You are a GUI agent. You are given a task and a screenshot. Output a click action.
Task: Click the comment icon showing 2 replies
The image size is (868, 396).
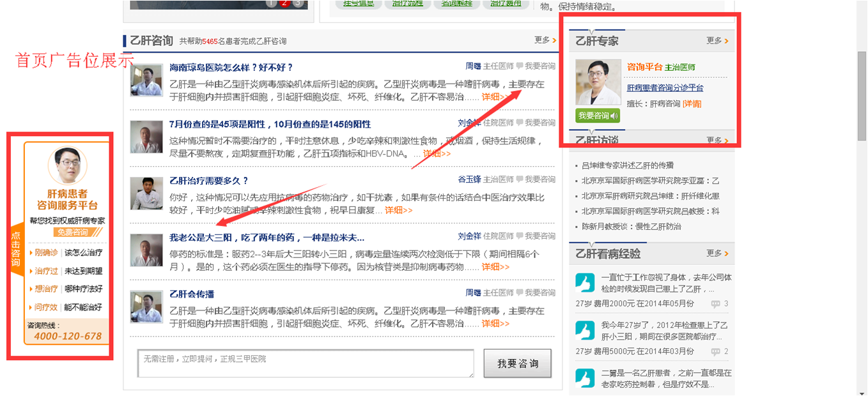(x=715, y=351)
